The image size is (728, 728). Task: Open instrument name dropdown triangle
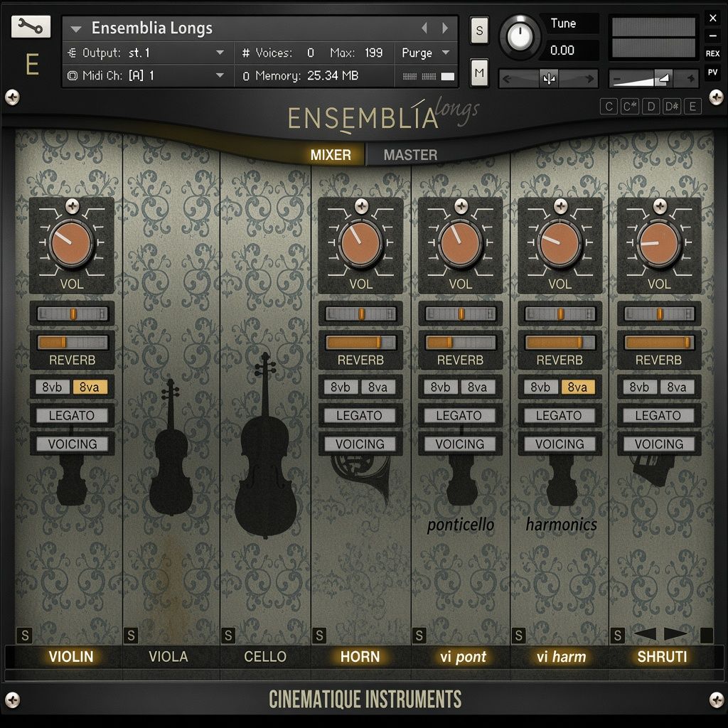coord(76,29)
